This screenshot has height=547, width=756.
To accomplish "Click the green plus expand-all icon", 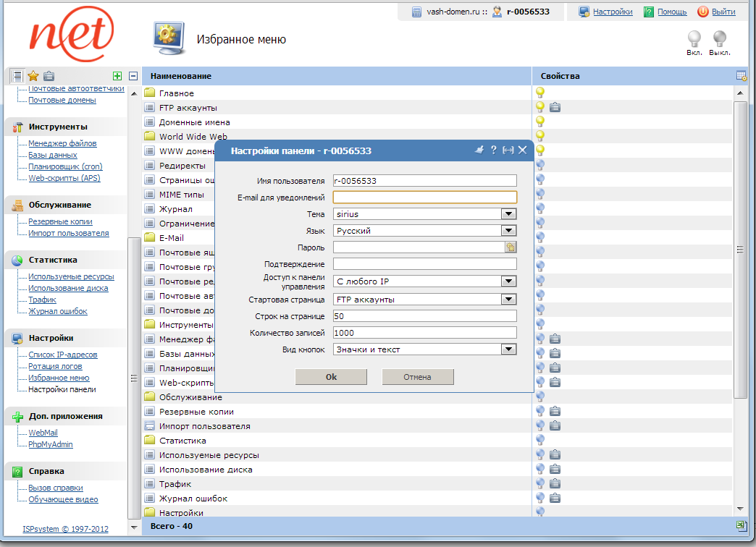I will click(x=117, y=76).
